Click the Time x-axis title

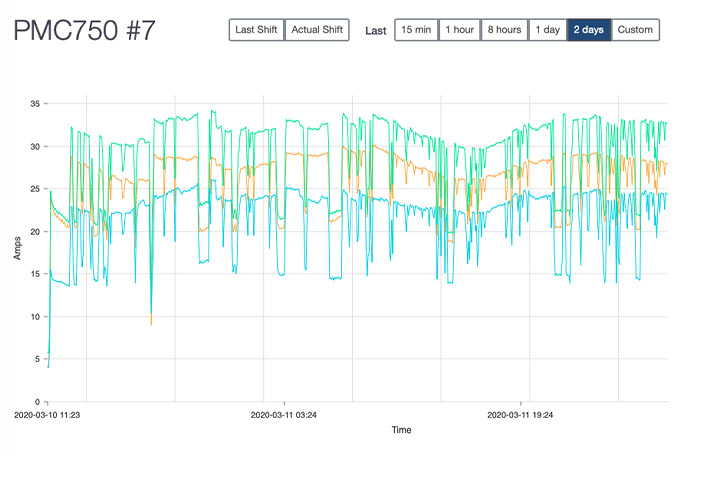coord(401,430)
